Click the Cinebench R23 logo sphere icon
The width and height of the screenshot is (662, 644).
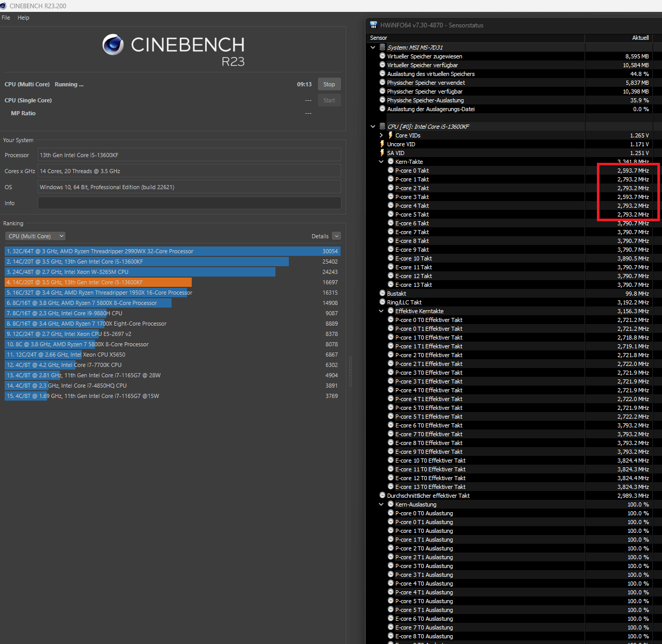pos(113,45)
